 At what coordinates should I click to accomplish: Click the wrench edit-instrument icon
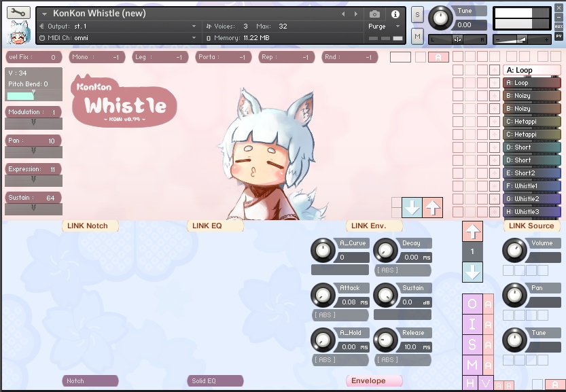pyautogui.click(x=18, y=12)
